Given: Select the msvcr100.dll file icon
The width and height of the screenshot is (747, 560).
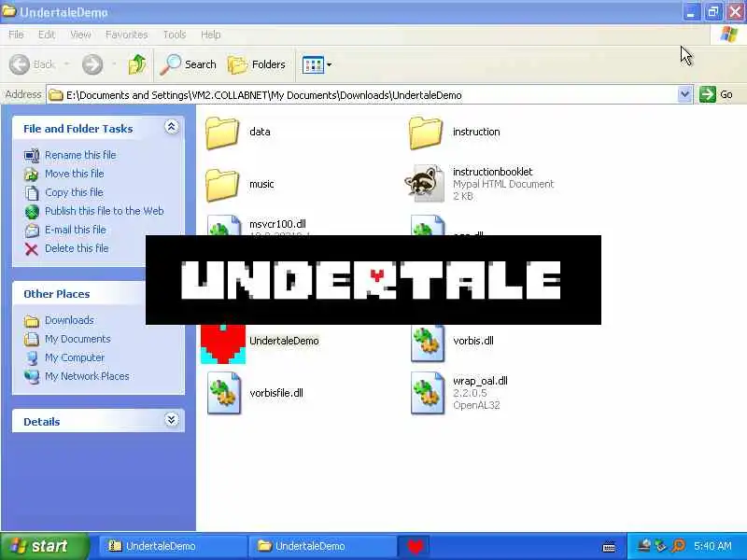Looking at the screenshot, I should (x=224, y=225).
